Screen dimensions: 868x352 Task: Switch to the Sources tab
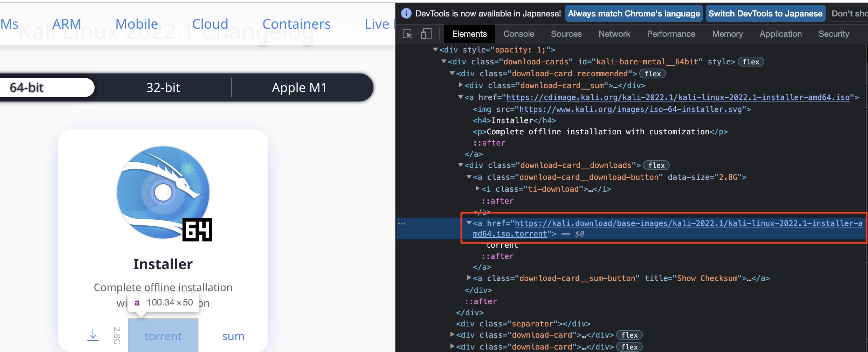point(566,34)
